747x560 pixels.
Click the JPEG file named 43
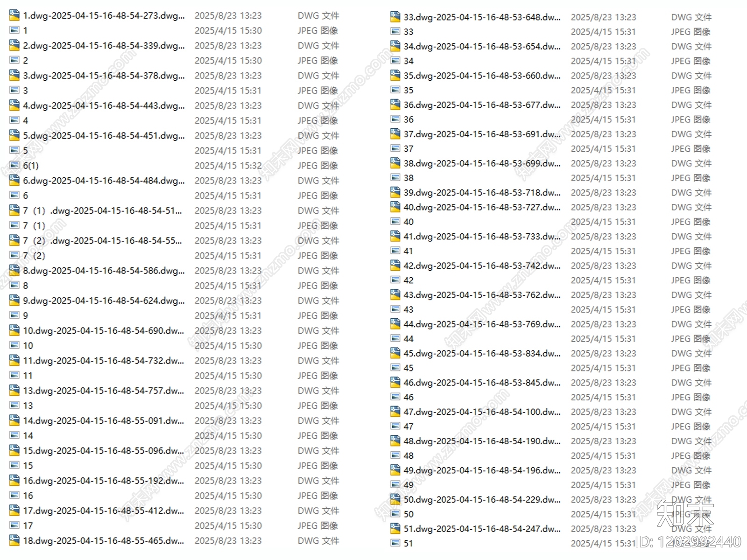point(409,309)
